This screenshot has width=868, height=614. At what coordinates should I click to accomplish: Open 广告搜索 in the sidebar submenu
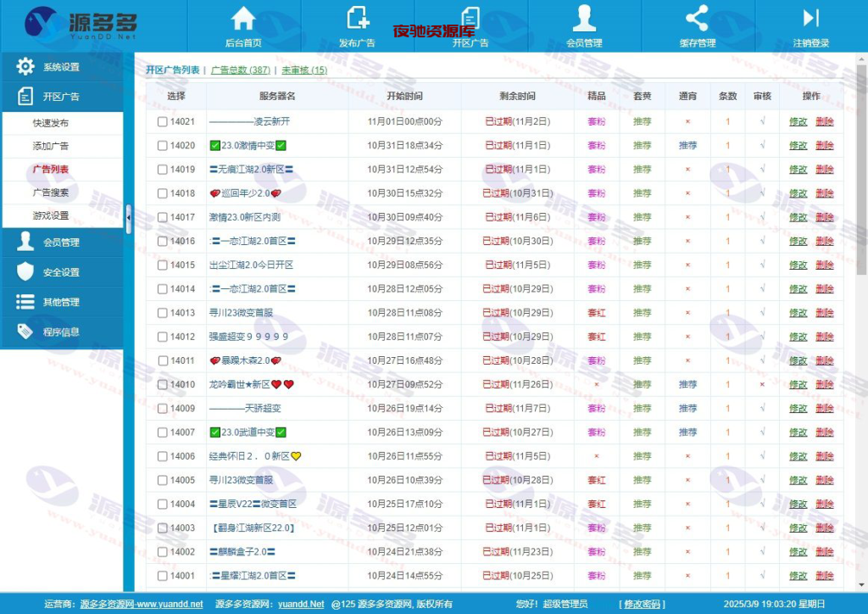tap(51, 193)
